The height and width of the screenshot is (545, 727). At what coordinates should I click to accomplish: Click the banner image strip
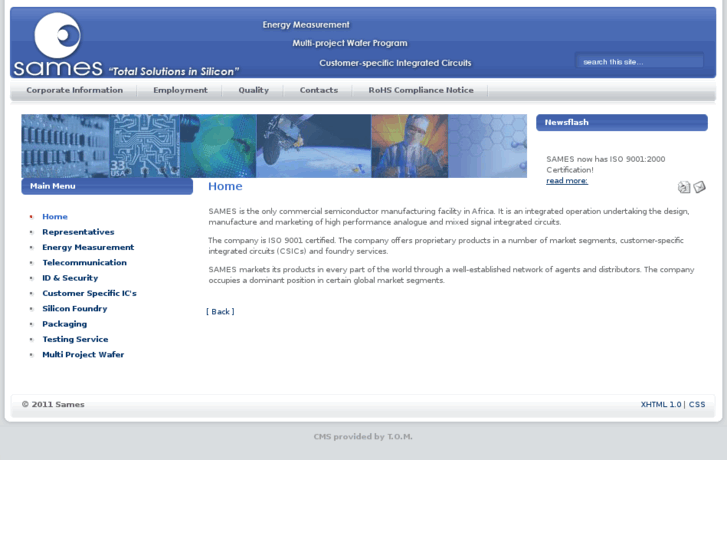[274, 146]
